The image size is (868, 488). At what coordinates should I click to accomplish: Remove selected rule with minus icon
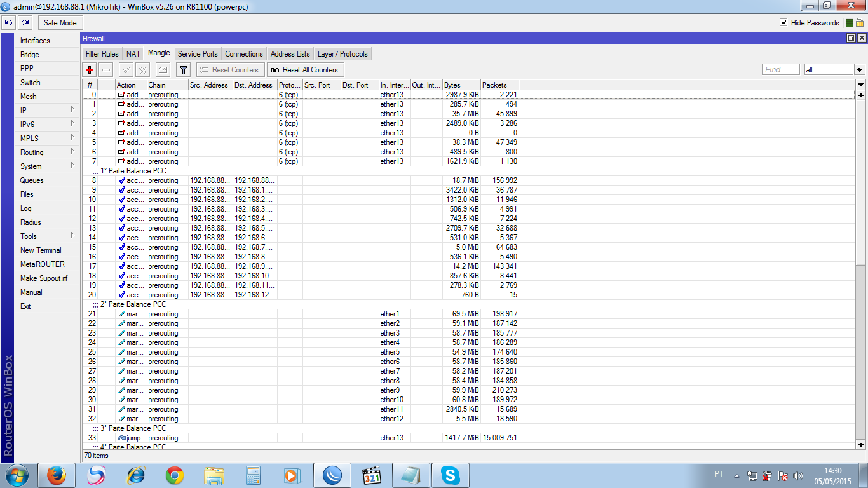pyautogui.click(x=106, y=70)
